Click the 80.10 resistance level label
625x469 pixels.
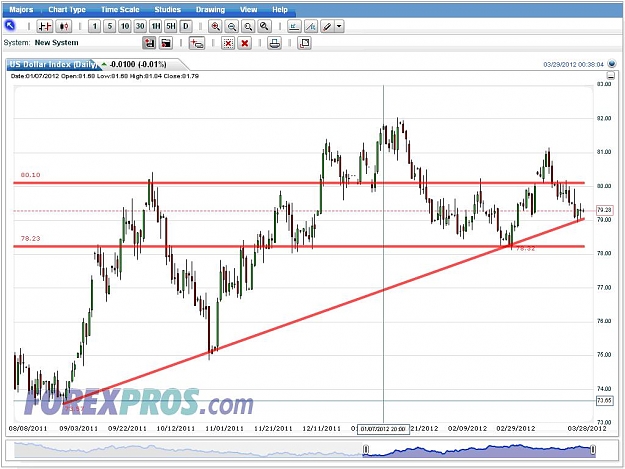pos(30,175)
